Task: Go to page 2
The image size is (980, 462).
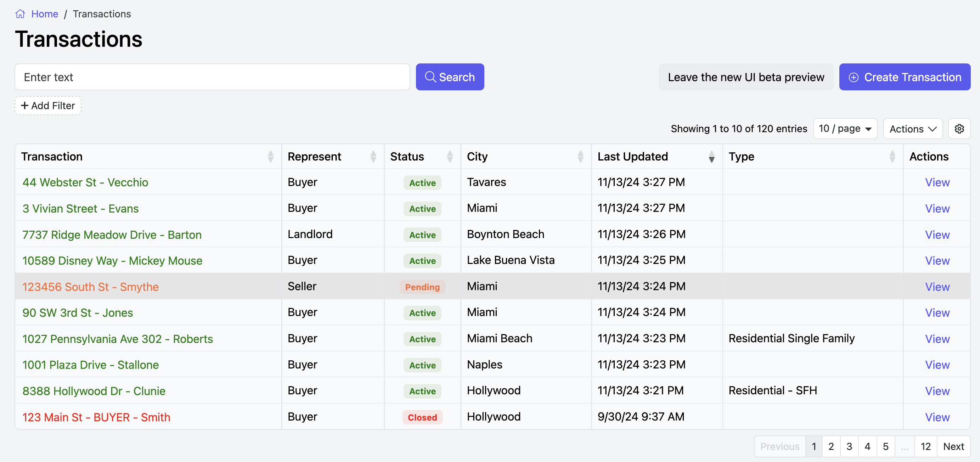Action: (831, 446)
